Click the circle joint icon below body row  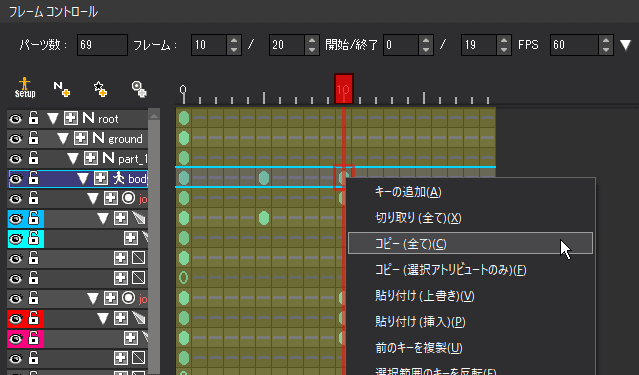[x=129, y=199]
